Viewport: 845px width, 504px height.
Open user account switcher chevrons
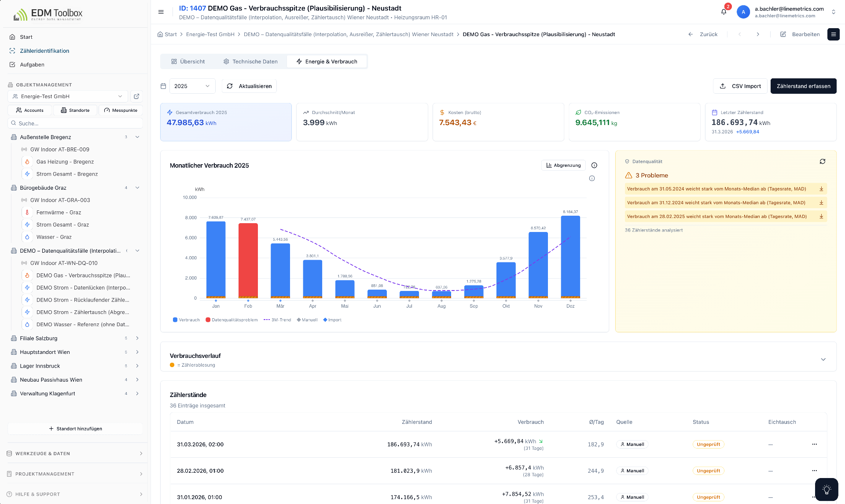[x=833, y=12]
